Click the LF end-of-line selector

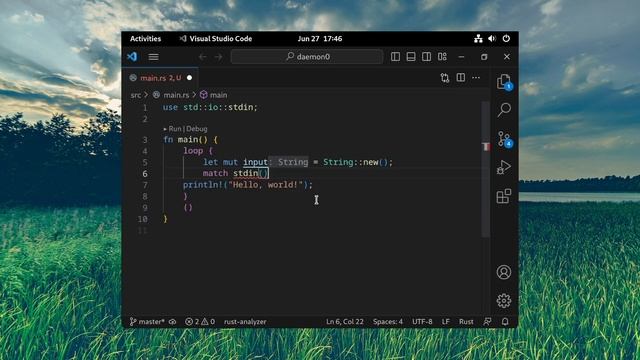(x=445, y=322)
